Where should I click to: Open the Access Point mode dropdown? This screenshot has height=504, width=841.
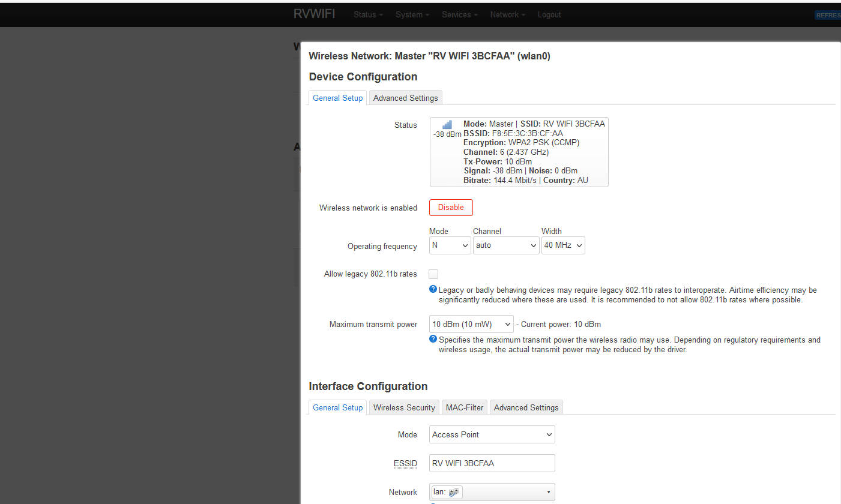(492, 435)
